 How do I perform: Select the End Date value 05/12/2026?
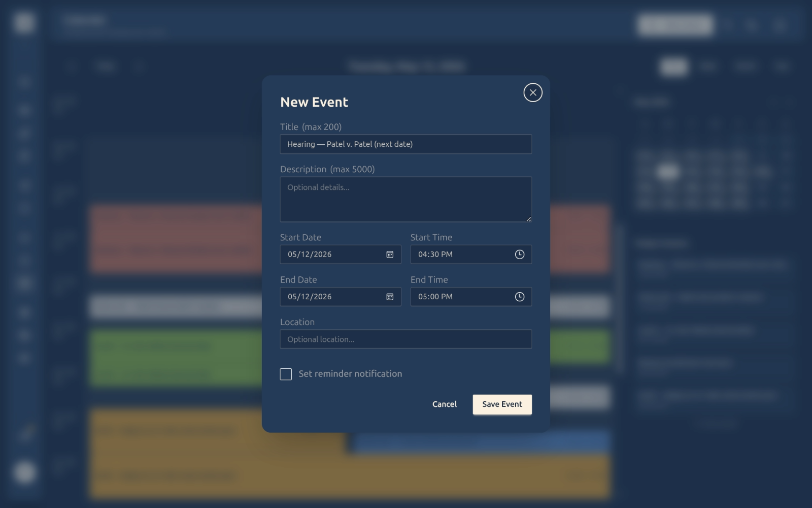pyautogui.click(x=310, y=297)
